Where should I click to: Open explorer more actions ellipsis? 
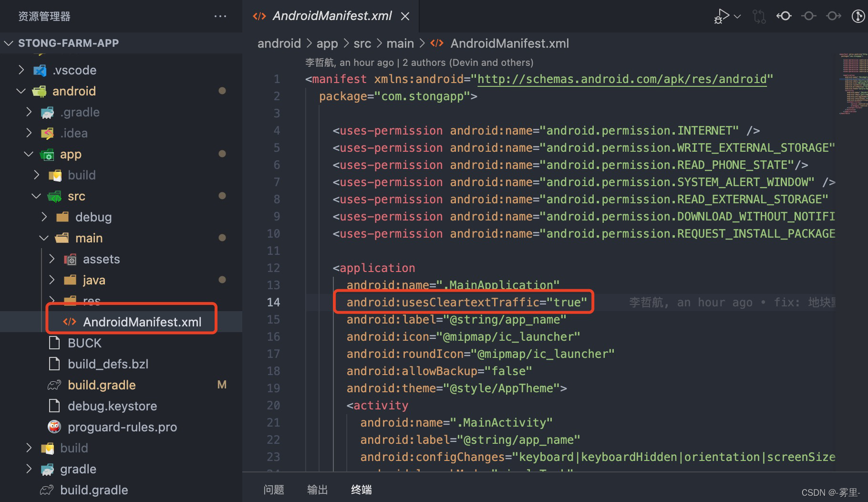pos(220,16)
